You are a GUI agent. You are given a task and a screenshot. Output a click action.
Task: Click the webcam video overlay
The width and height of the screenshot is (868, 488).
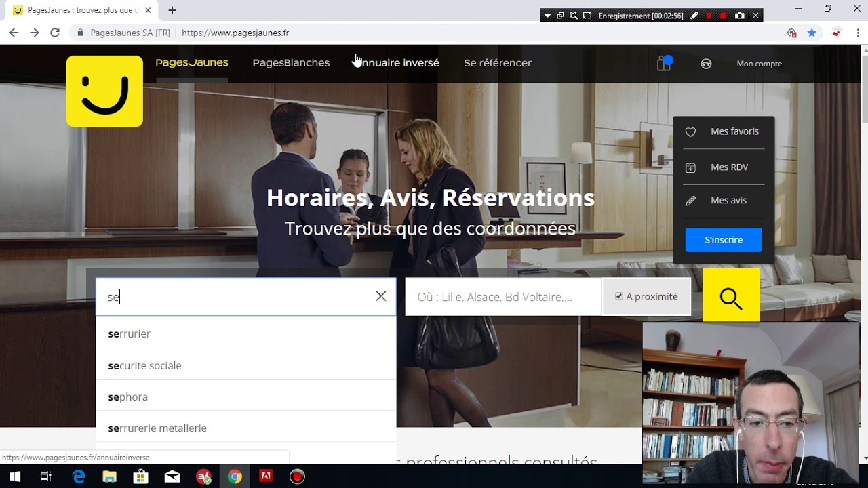(x=751, y=403)
